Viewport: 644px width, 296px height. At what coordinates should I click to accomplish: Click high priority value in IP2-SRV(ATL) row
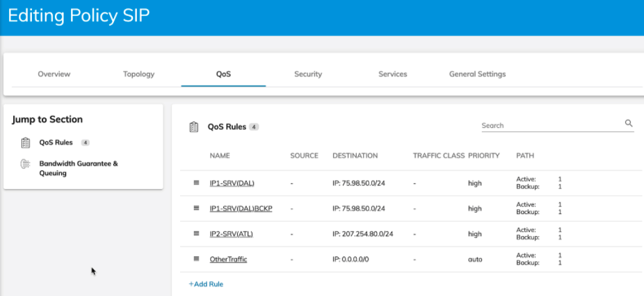point(475,234)
